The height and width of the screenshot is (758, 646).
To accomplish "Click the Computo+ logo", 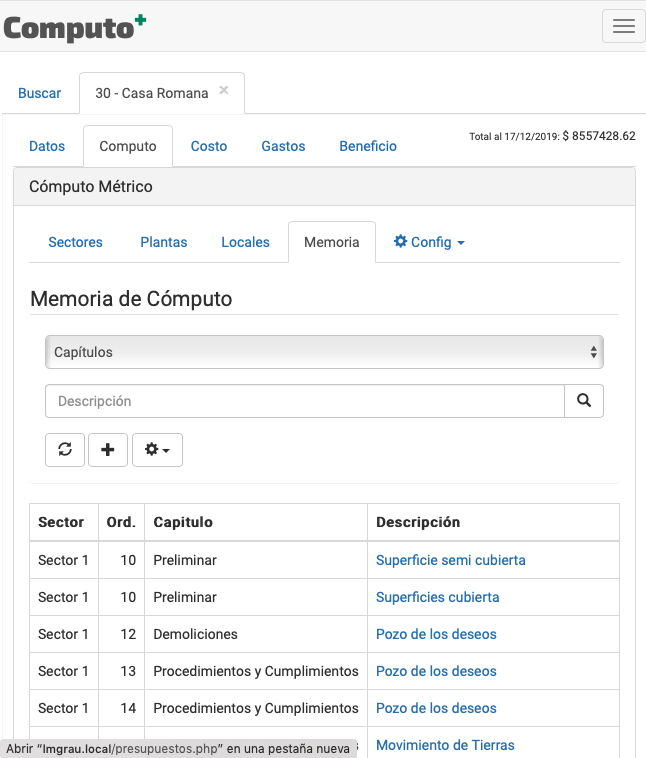I will point(75,27).
